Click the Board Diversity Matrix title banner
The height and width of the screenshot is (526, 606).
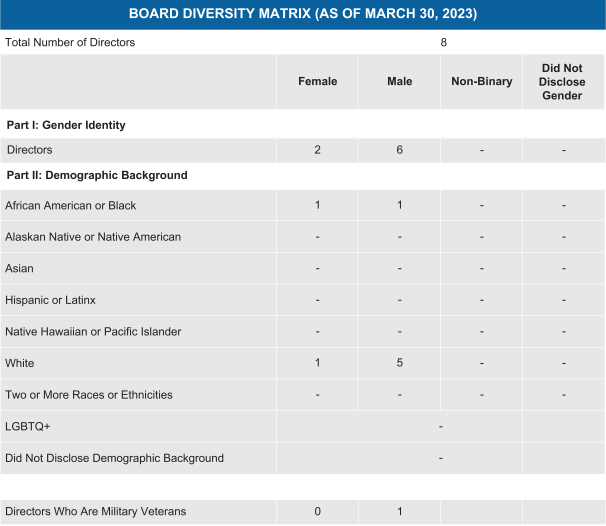coord(302,14)
